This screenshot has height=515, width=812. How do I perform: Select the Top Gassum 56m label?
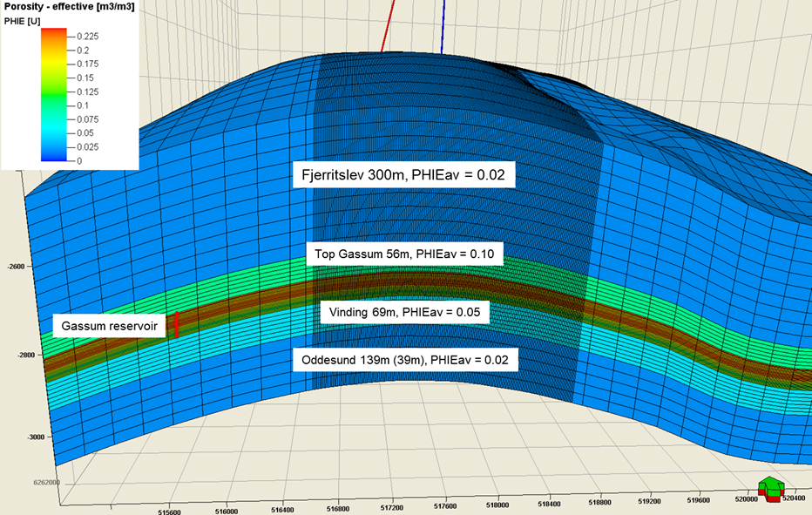click(405, 254)
